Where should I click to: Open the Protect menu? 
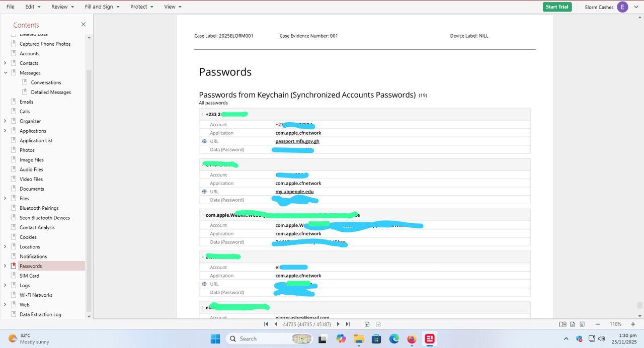[142, 7]
